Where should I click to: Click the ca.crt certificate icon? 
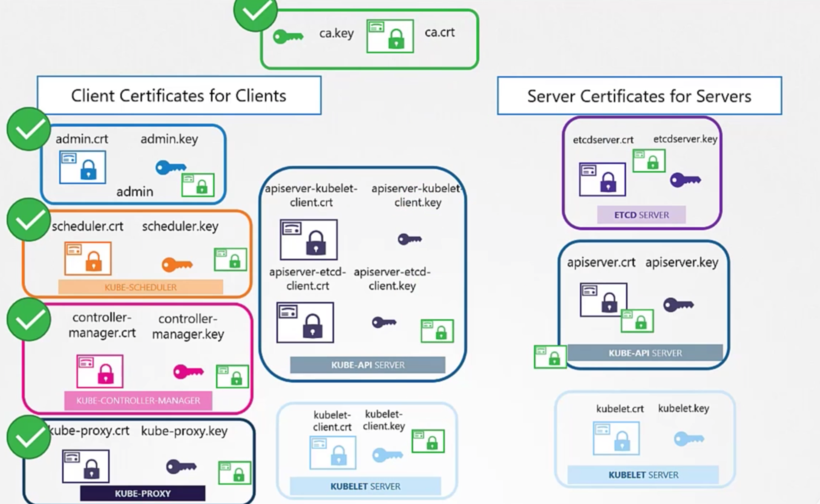(390, 36)
